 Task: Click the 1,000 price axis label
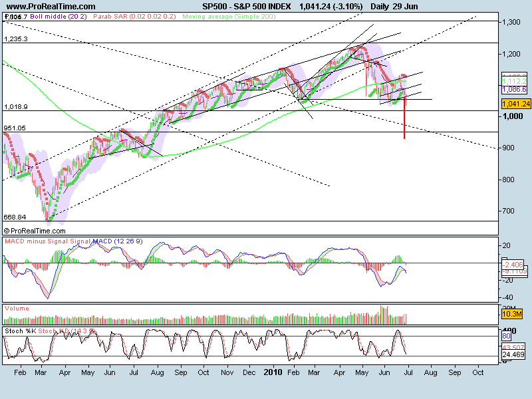513,116
